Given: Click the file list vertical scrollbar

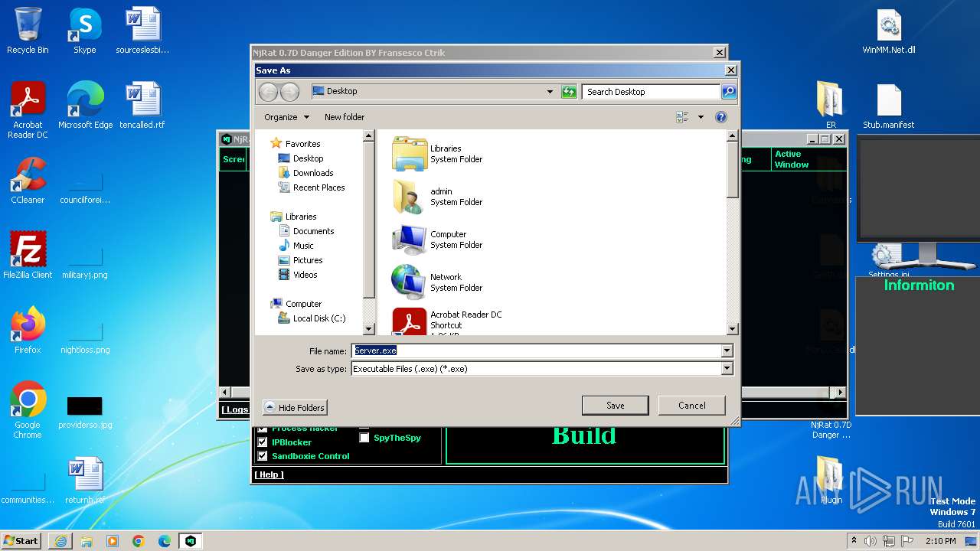Looking at the screenshot, I should 732,233.
